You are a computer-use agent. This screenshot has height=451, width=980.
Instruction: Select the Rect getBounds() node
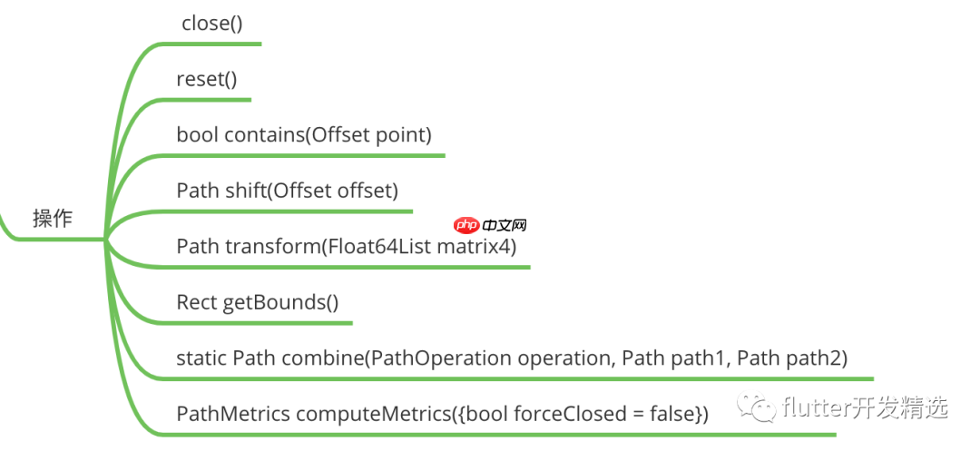pyautogui.click(x=257, y=302)
